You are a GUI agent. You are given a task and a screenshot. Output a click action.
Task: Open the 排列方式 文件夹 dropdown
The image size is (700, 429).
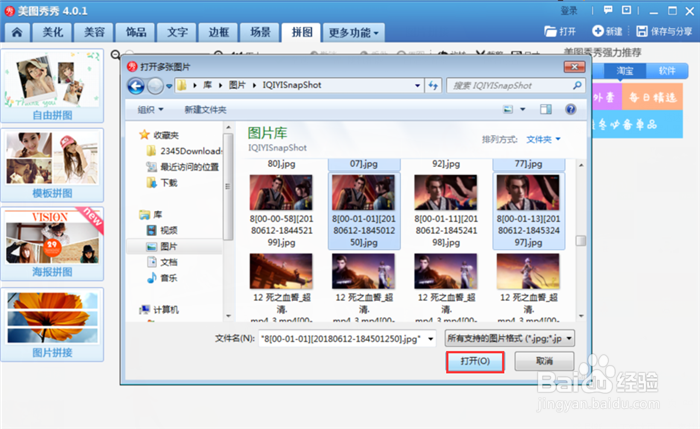(x=543, y=139)
